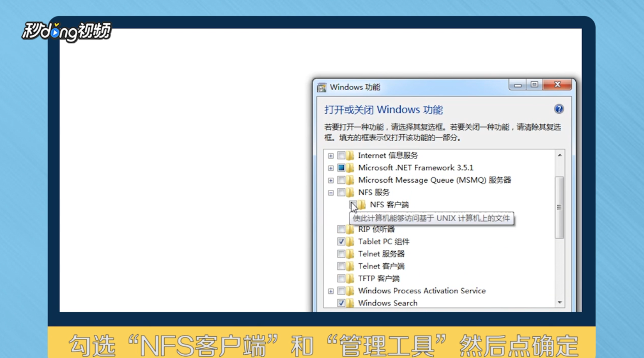This screenshot has height=358, width=644.
Task: Close the Windows 功能 dialog
Action: click(558, 85)
